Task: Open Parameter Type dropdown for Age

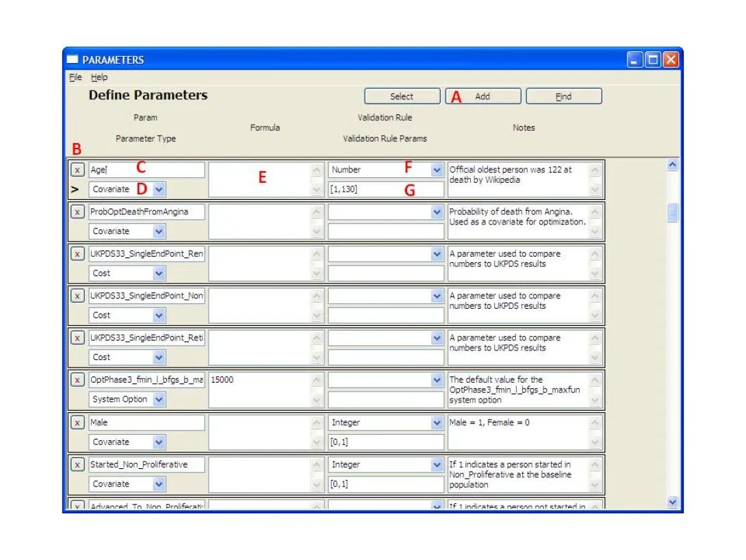Action: tap(159, 190)
